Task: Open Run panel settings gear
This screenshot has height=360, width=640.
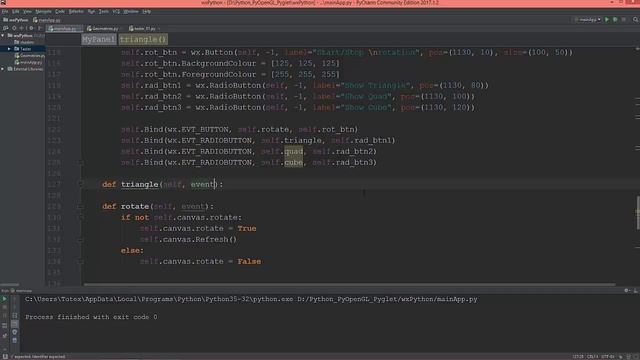Action: click(627, 290)
